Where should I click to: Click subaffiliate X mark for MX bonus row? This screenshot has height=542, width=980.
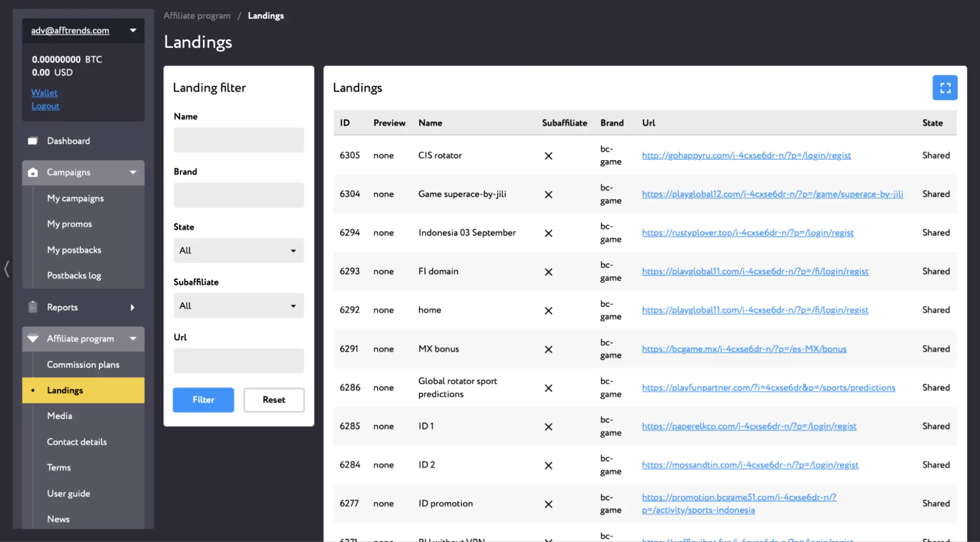[549, 349]
